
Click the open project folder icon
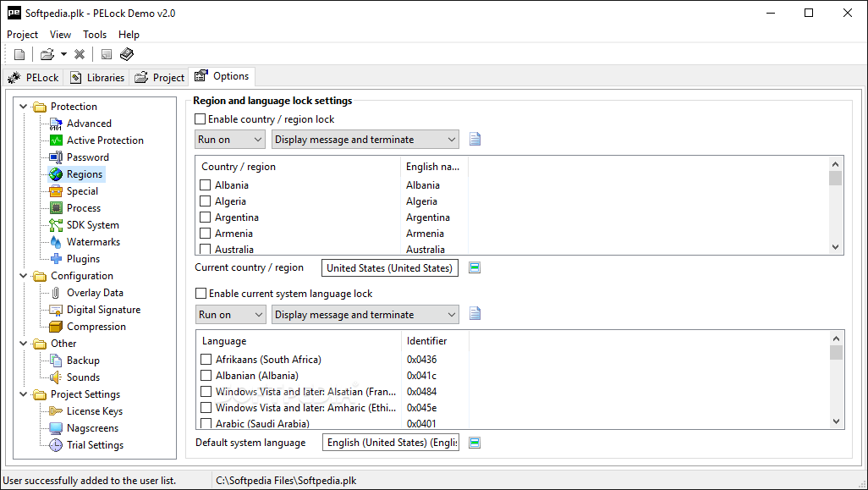[x=47, y=54]
